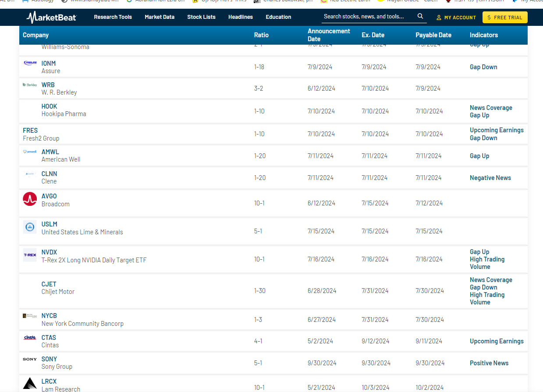Click the 10-1 ratio in Broadcom row
Viewport: 543px width, 392px height.
tap(259, 203)
